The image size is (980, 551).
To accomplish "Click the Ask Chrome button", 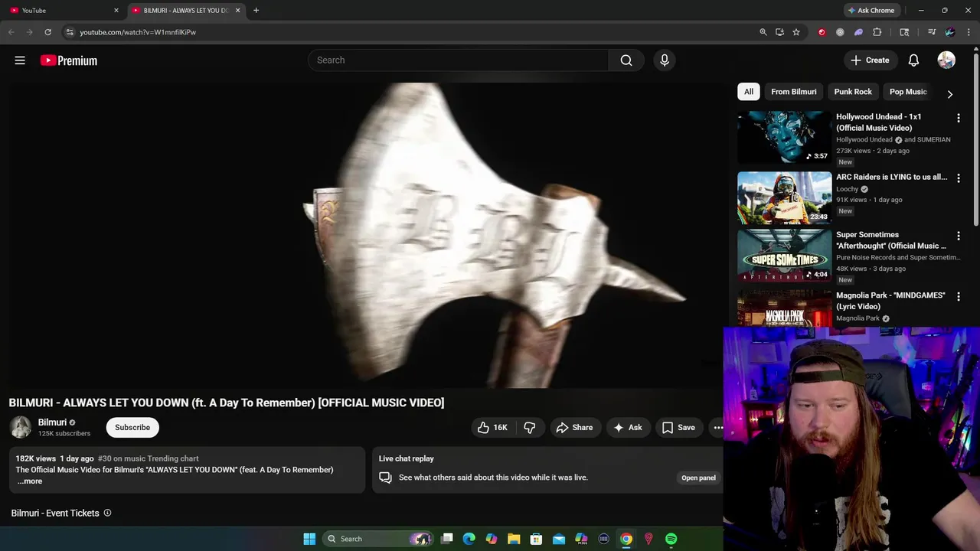I will coord(871,10).
